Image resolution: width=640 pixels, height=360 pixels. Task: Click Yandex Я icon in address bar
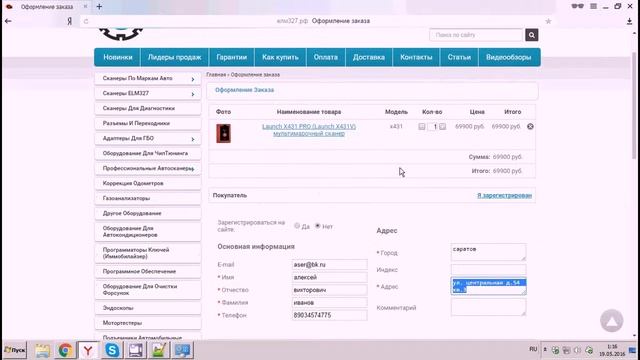click(69, 21)
